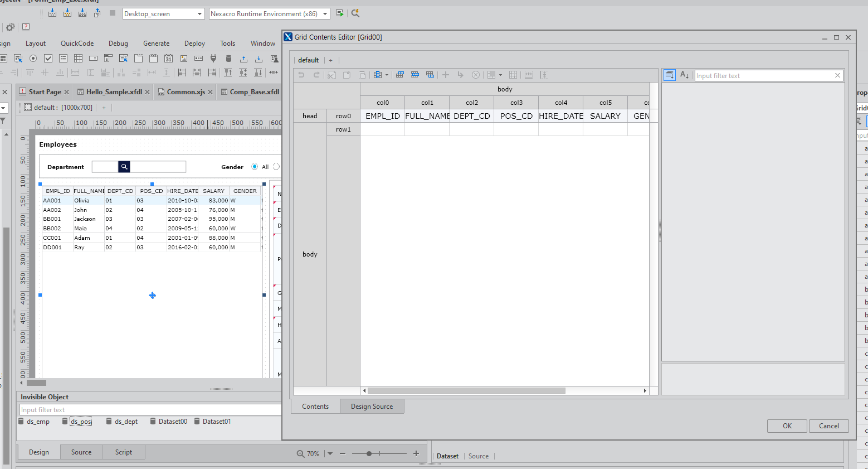The image size is (868, 469).
Task: Pick the ListBox component icon
Action: pos(63,58)
